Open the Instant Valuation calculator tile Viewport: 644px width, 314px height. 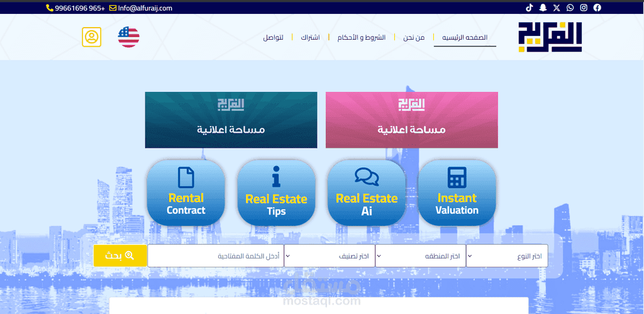pyautogui.click(x=457, y=193)
